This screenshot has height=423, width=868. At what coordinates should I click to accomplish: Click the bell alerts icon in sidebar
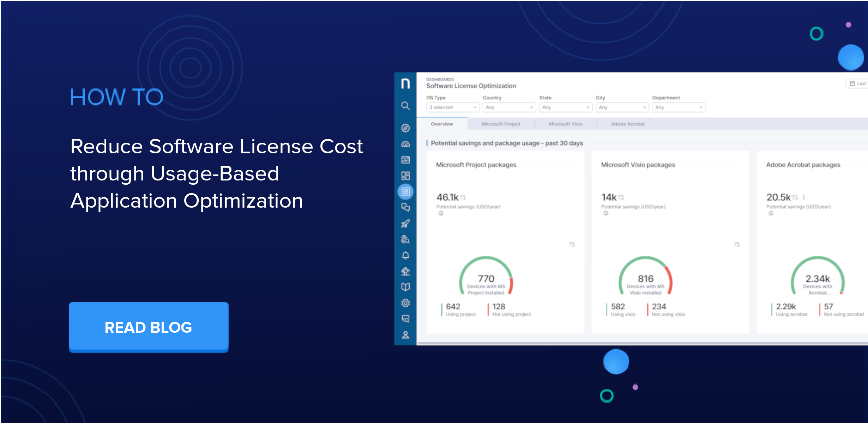(x=405, y=255)
